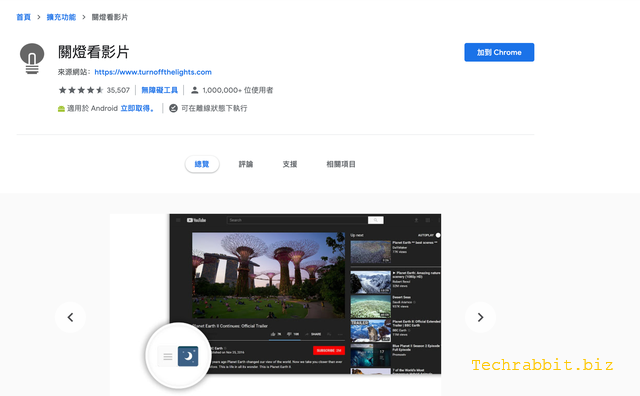Screen dimensions: 640x396
Task: Click the YouTube logo in screenshot
Action: 196,220
